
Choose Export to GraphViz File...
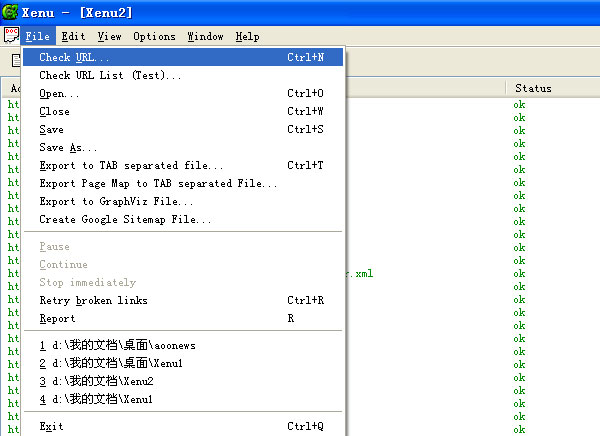click(x=183, y=201)
